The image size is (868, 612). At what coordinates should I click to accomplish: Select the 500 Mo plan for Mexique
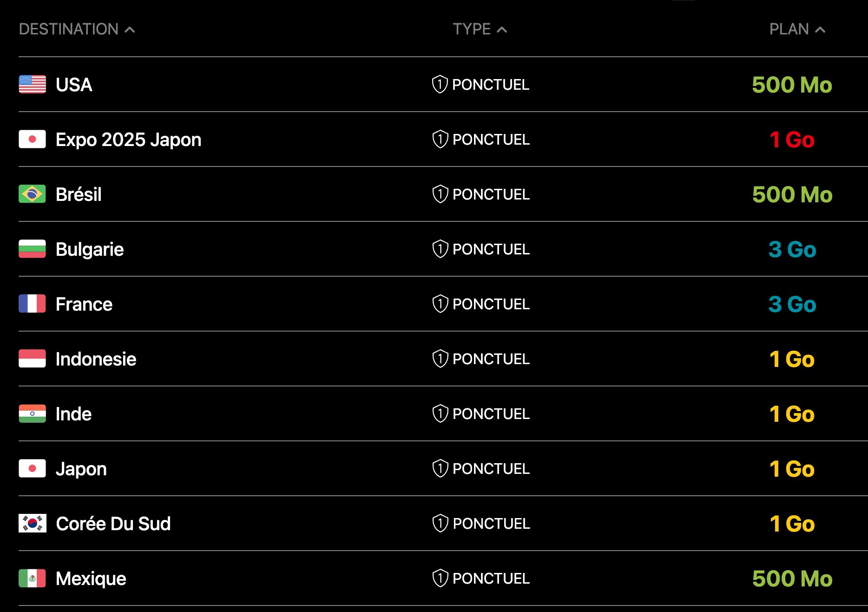[x=792, y=579]
